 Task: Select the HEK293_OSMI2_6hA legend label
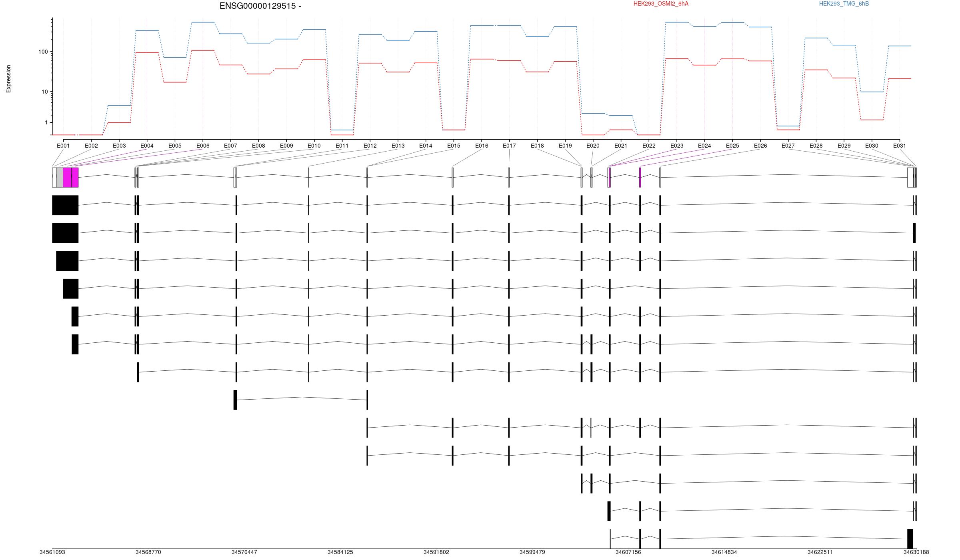(661, 4)
